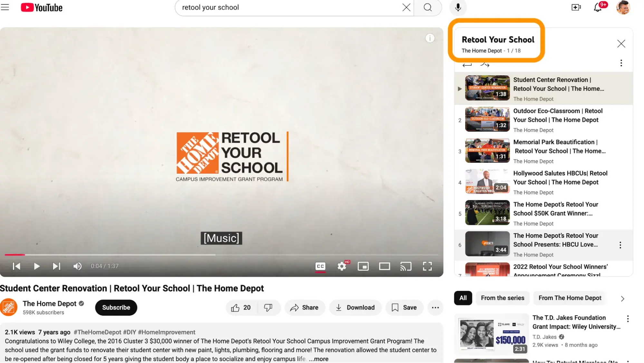This screenshot has height=363, width=644.
Task: Share the video
Action: 304,308
